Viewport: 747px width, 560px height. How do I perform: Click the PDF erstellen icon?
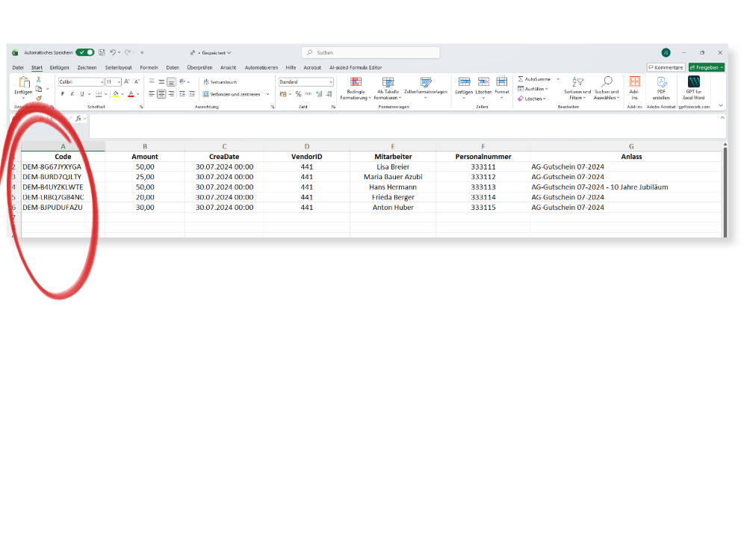661,82
